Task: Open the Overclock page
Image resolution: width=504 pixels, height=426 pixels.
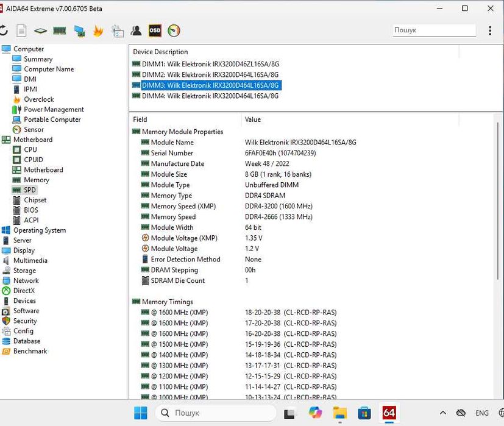Action: tap(38, 99)
